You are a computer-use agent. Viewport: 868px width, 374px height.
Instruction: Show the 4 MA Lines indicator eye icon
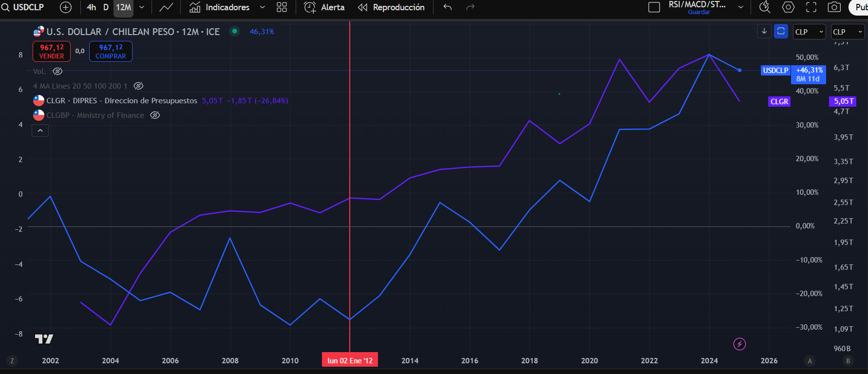[138, 86]
